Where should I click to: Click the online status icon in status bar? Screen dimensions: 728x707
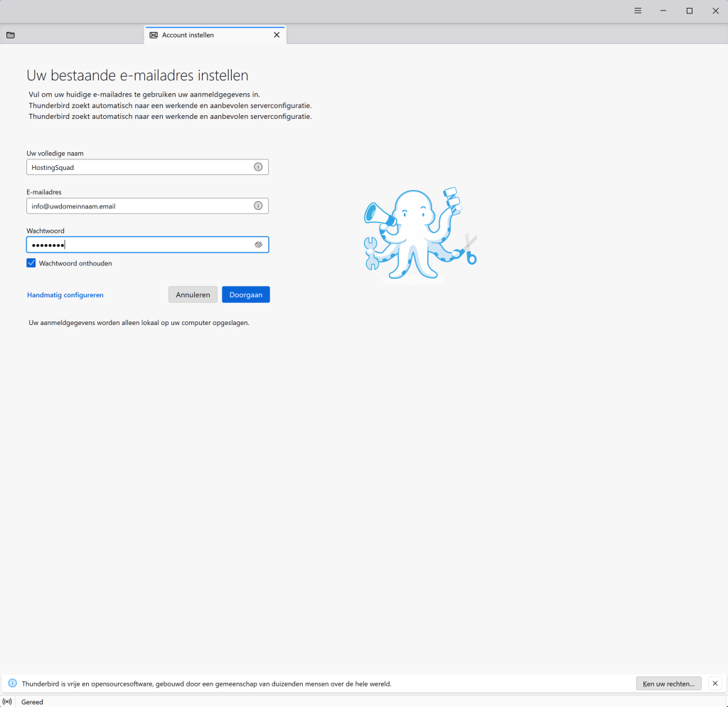click(x=7, y=701)
